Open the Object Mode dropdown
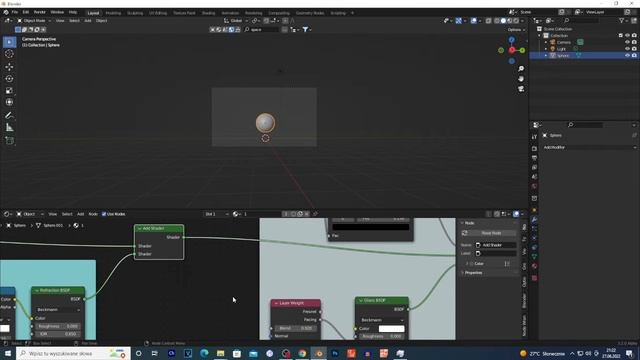The image size is (640, 360). [x=34, y=20]
